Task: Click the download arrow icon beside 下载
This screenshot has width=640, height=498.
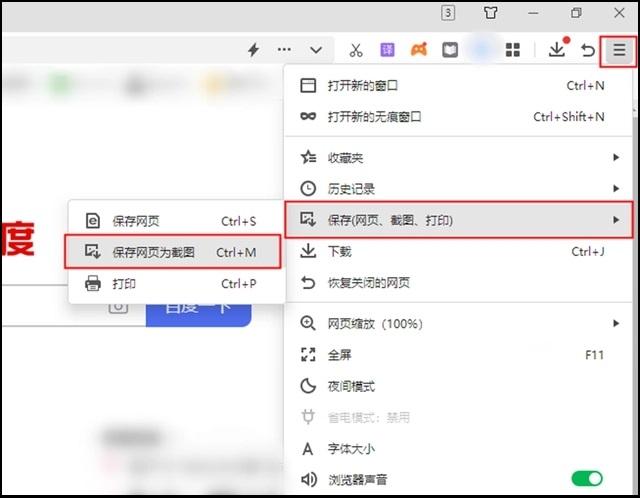Action: [308, 251]
